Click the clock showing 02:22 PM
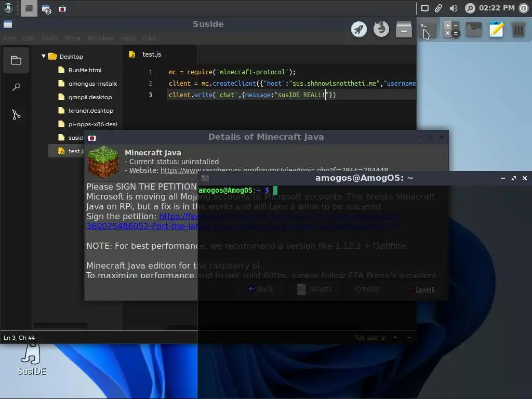Screen dimensions: 532x399 pos(497,8)
